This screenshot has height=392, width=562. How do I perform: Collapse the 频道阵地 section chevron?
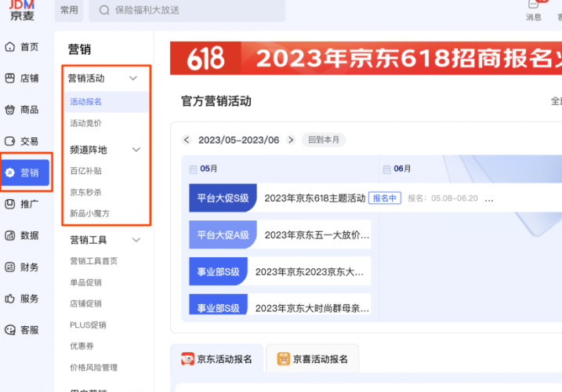136,150
